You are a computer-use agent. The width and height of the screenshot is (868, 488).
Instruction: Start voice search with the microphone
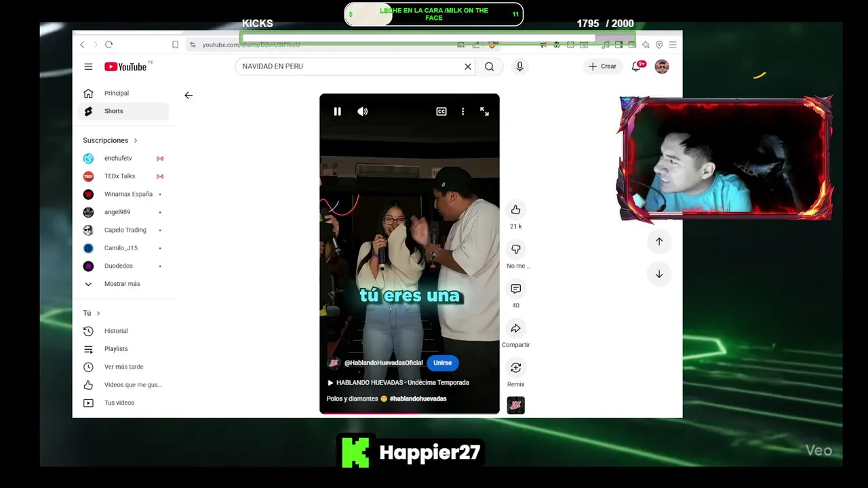click(x=519, y=66)
